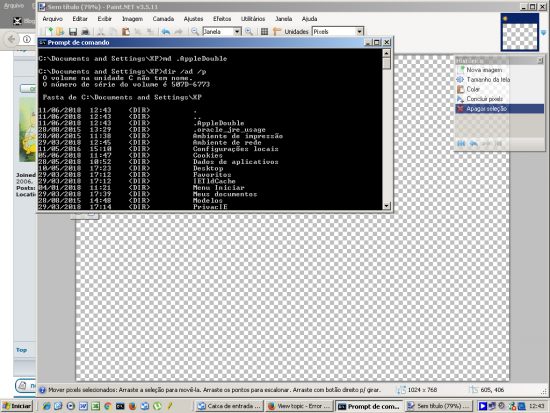
Task: Select 'Apagar seleção' history entry
Action: 499,109
